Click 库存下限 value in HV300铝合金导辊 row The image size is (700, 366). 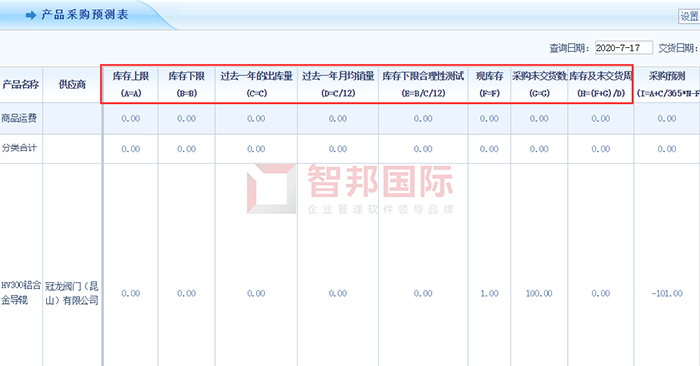(x=186, y=293)
